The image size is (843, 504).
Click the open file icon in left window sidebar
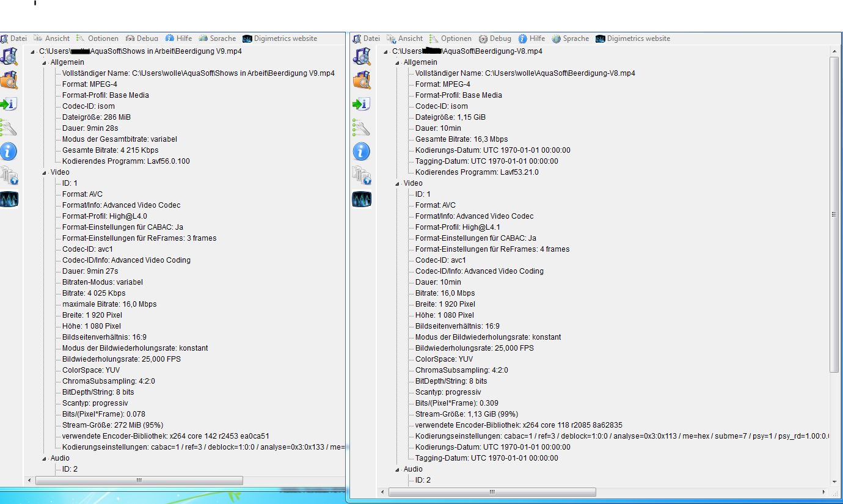[9, 56]
